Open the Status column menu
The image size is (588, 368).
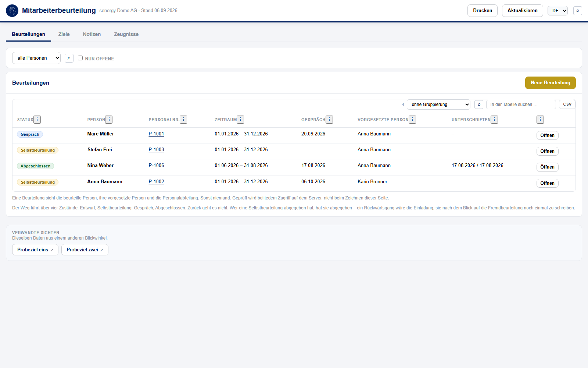point(37,120)
